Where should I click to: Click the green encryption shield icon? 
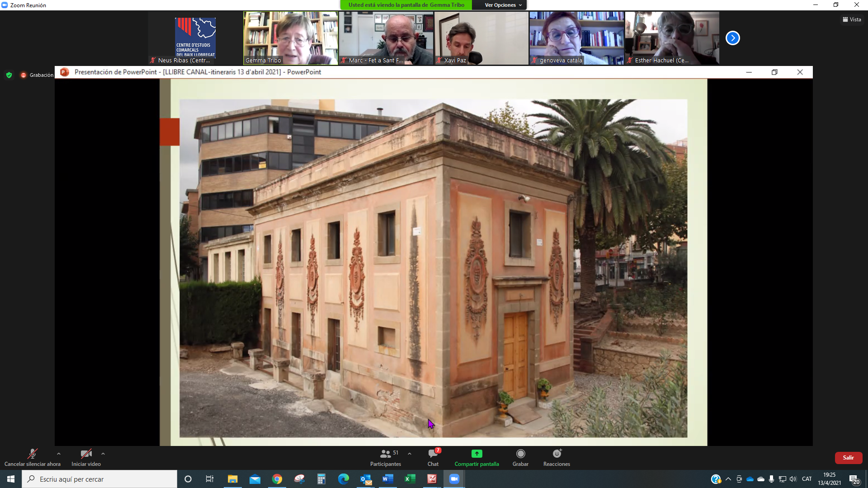coord(9,75)
